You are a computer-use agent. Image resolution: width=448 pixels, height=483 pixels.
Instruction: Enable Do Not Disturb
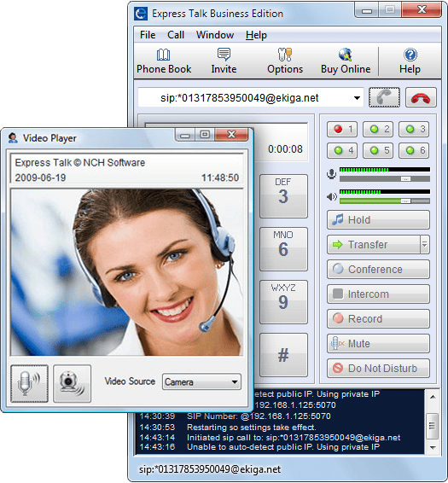coord(378,368)
